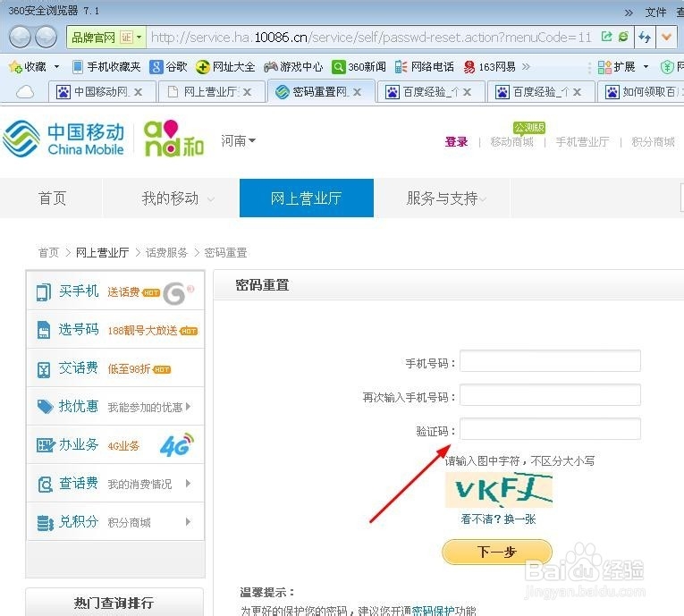Click 看不清?换一张 to refresh captcha
684x616 pixels.
(x=498, y=519)
